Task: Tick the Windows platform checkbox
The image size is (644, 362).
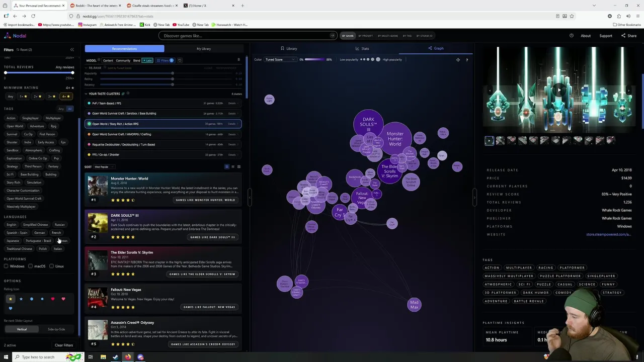Action: pyautogui.click(x=6, y=266)
